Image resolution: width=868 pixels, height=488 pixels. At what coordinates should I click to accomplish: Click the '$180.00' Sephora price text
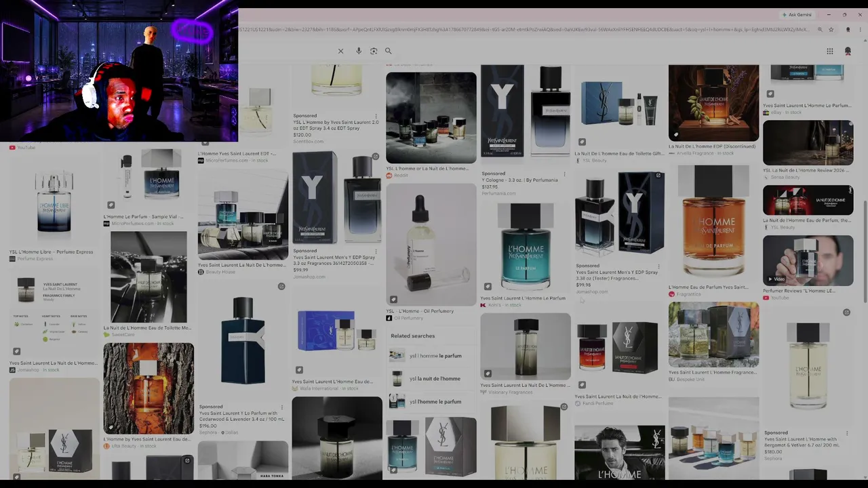[x=774, y=452]
